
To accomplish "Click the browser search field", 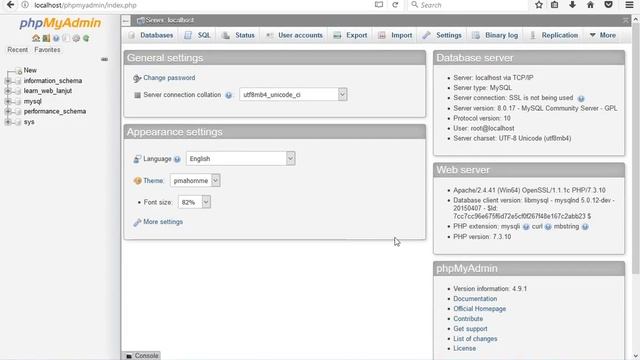I will (467, 5).
